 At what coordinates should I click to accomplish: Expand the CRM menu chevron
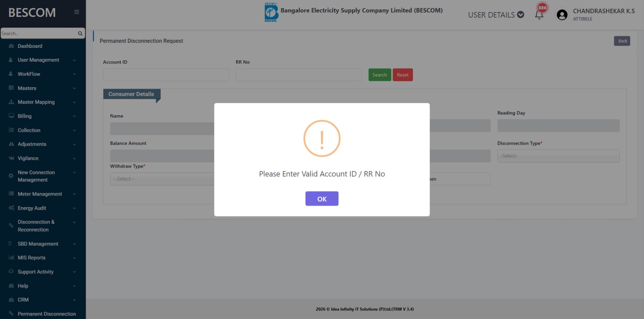coord(74,300)
